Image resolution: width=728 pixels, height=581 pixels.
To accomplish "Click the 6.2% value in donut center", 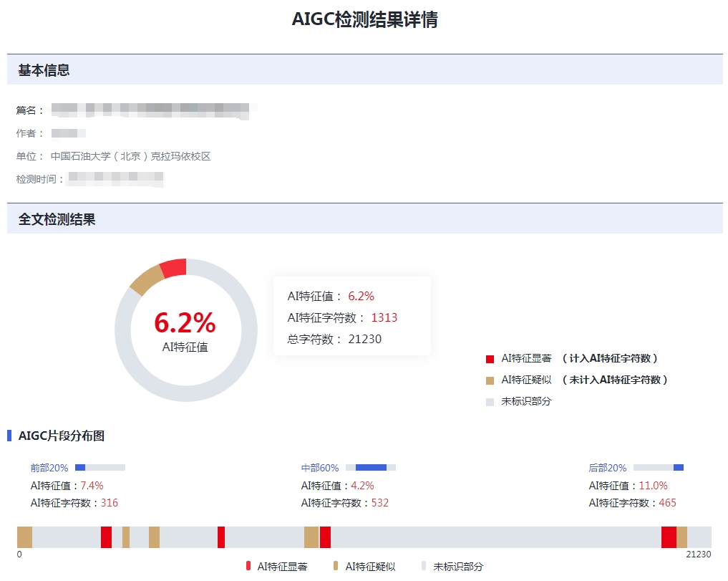I will click(x=185, y=323).
